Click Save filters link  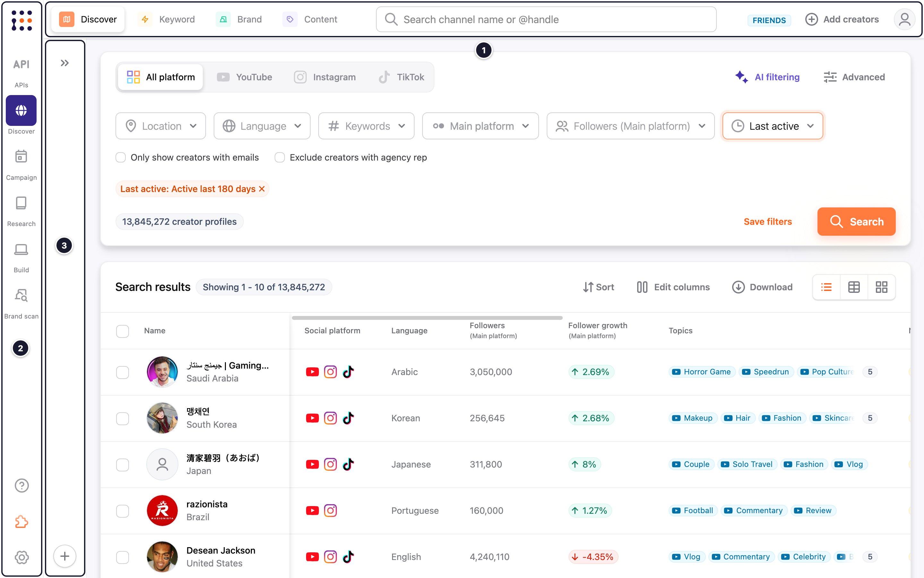[767, 221]
